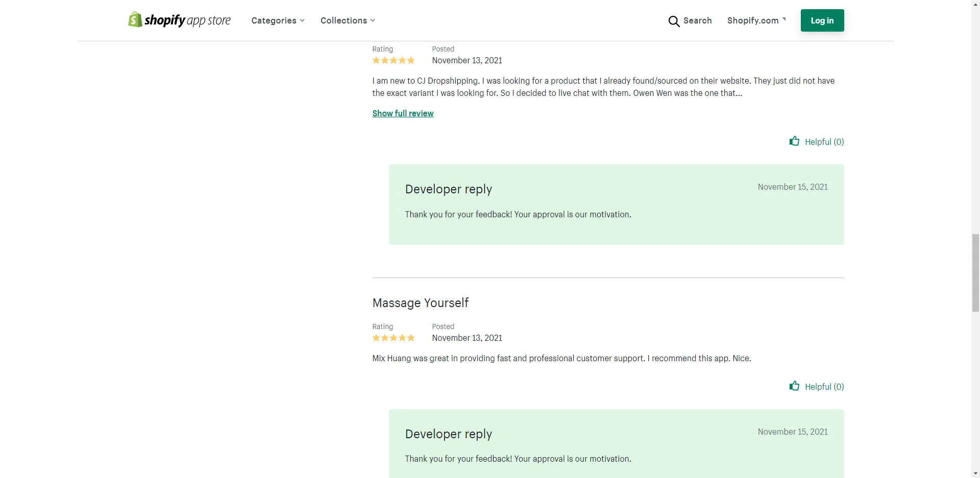Click thumbs-up icon on Massage Yourself review
This screenshot has height=478, width=980.
pos(794,386)
